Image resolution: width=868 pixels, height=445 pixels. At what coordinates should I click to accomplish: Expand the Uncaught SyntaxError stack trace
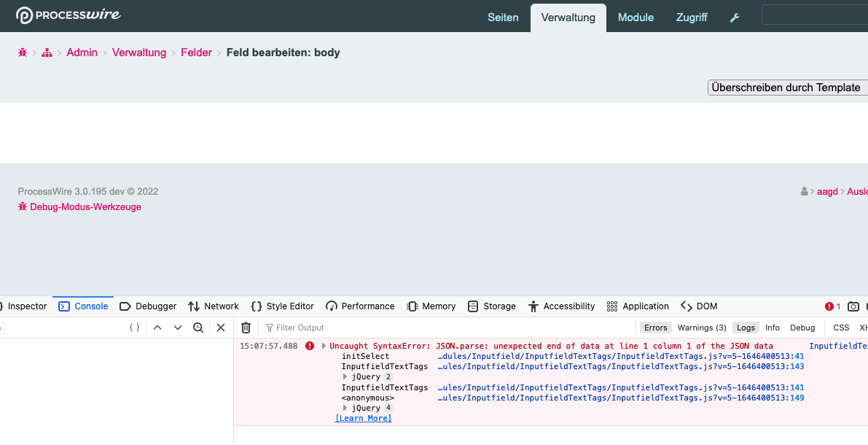[x=324, y=346]
